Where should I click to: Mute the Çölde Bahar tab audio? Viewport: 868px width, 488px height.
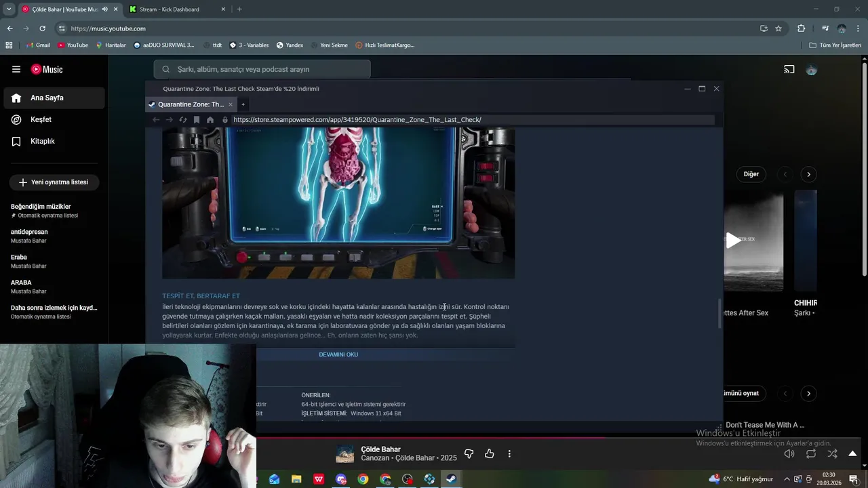tap(104, 9)
